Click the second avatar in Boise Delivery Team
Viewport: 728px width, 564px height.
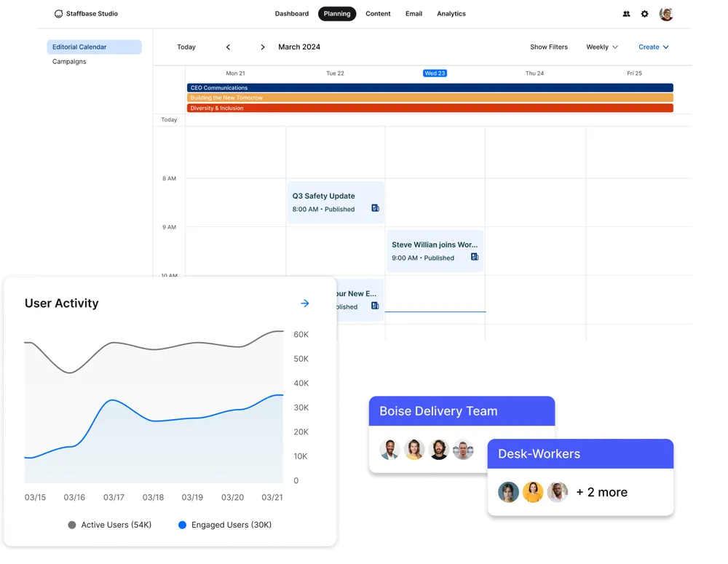(414, 449)
